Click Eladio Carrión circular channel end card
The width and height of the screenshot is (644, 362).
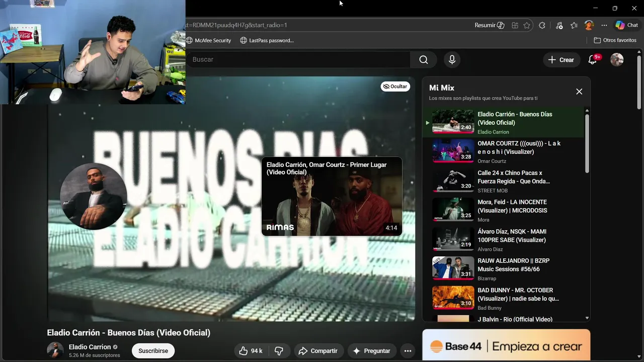click(x=93, y=196)
